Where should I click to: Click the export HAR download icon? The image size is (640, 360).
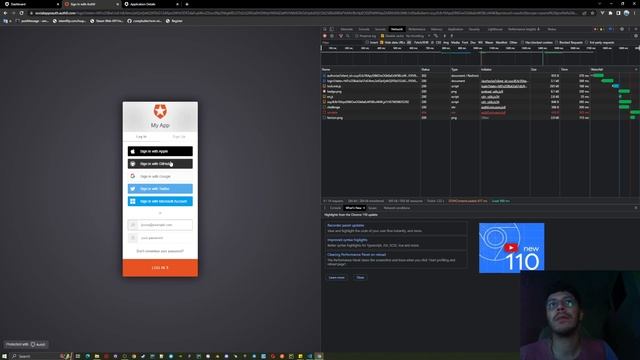coord(451,36)
